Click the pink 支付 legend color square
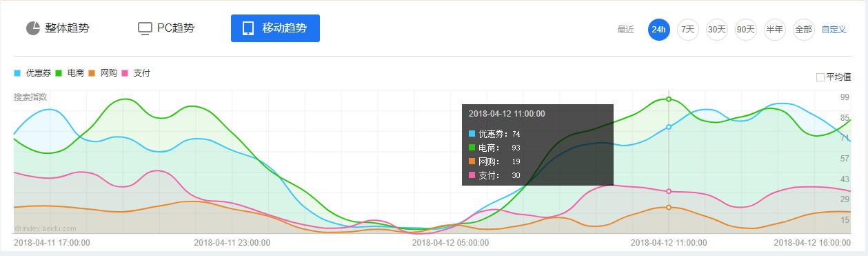 point(125,72)
